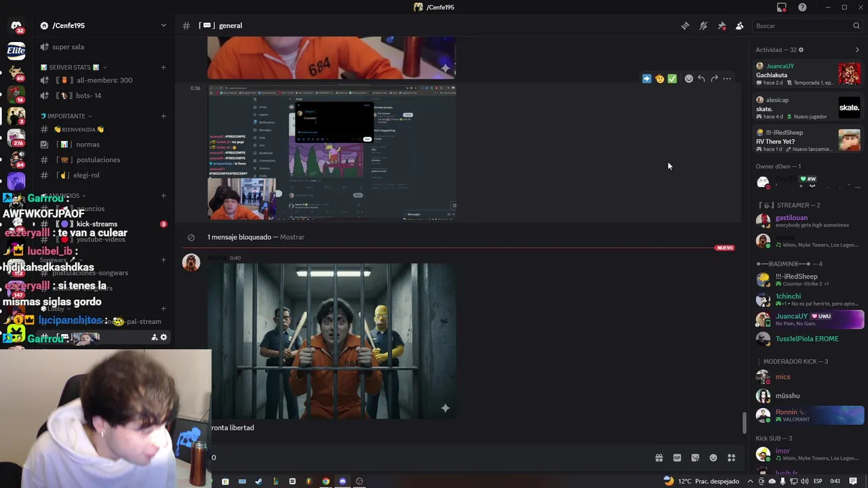Open the weather widget 12°C Prac. despejado
This screenshot has height=488, width=868.
tap(701, 481)
